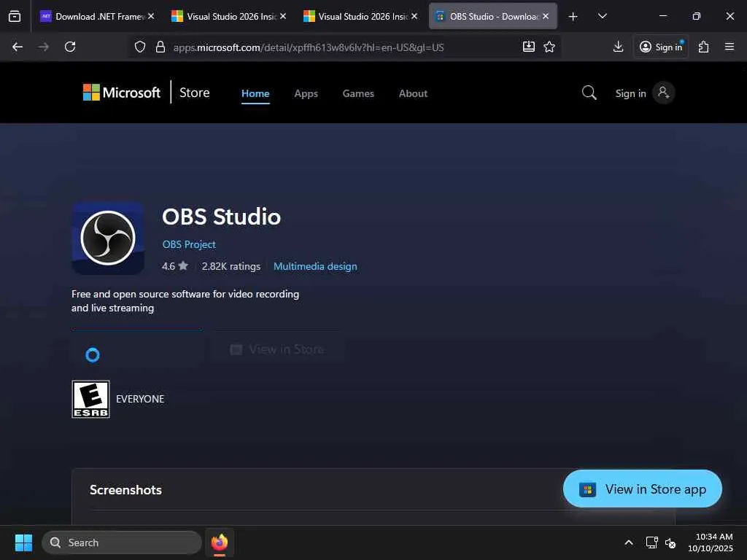Click the install web app icon in address bar

coord(528,47)
